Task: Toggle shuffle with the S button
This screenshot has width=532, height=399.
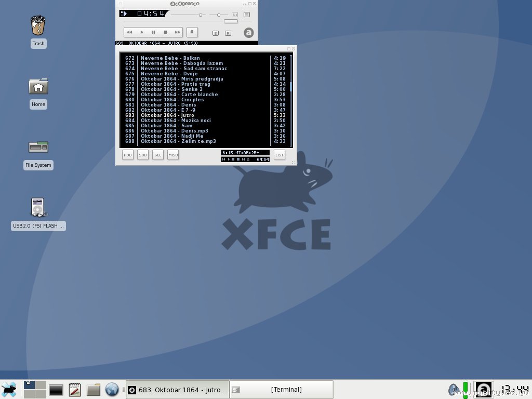Action: 216,33
